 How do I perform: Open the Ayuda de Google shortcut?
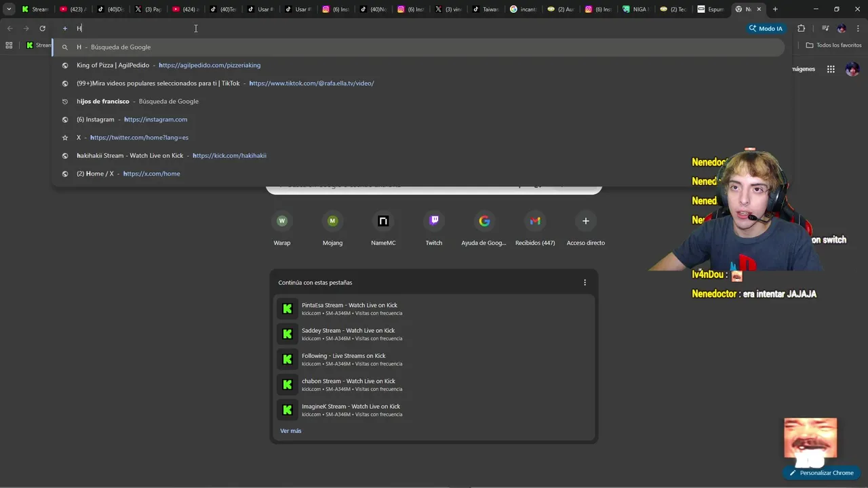click(484, 228)
